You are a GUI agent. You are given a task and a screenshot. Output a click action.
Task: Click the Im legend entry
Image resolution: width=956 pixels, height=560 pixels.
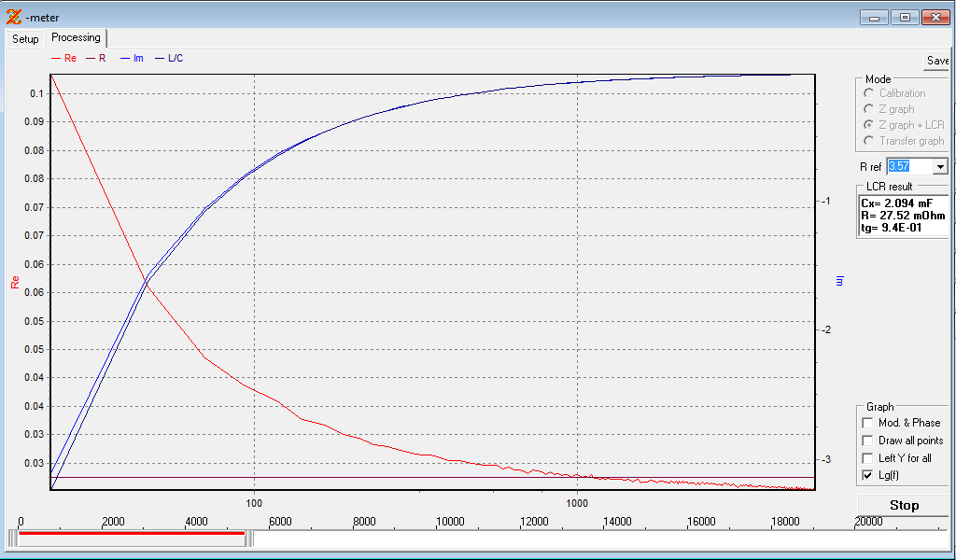coord(132,59)
